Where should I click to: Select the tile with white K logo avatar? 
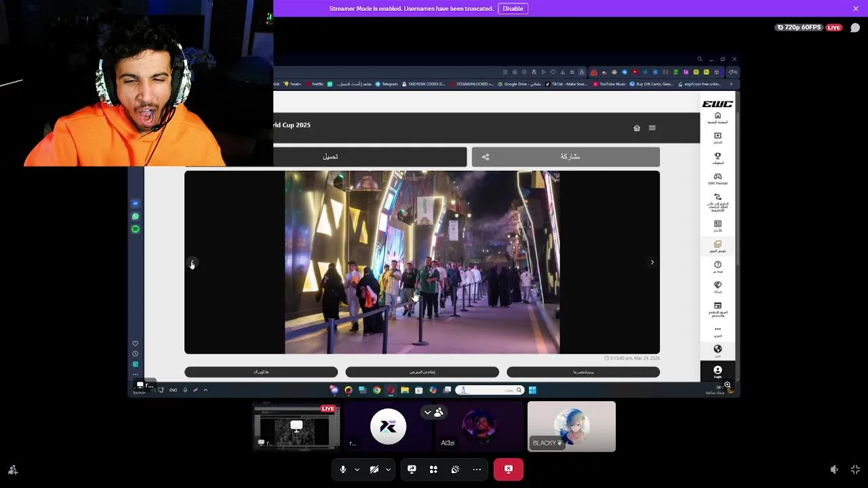[x=388, y=426]
